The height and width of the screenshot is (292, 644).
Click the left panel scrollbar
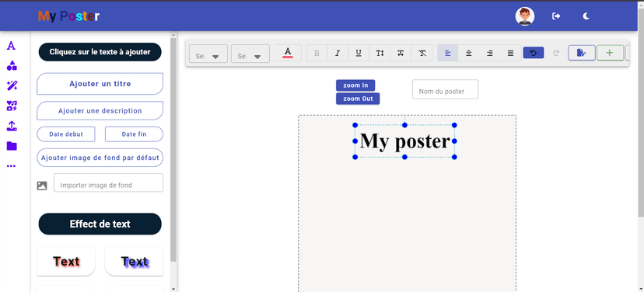pyautogui.click(x=173, y=150)
